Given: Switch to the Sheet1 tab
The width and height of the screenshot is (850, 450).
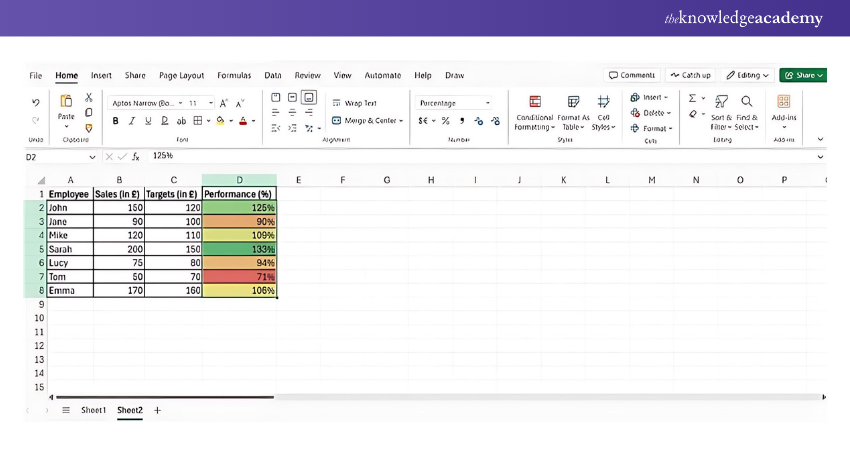Looking at the screenshot, I should 93,410.
